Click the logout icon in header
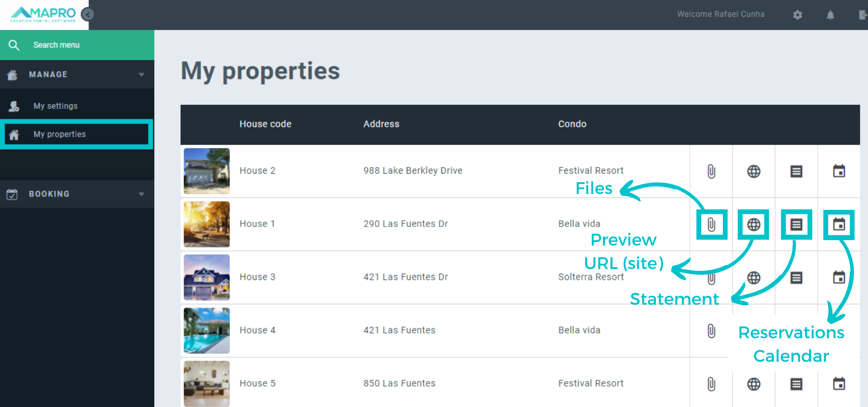Viewport: 868px width, 407px height. click(x=862, y=15)
